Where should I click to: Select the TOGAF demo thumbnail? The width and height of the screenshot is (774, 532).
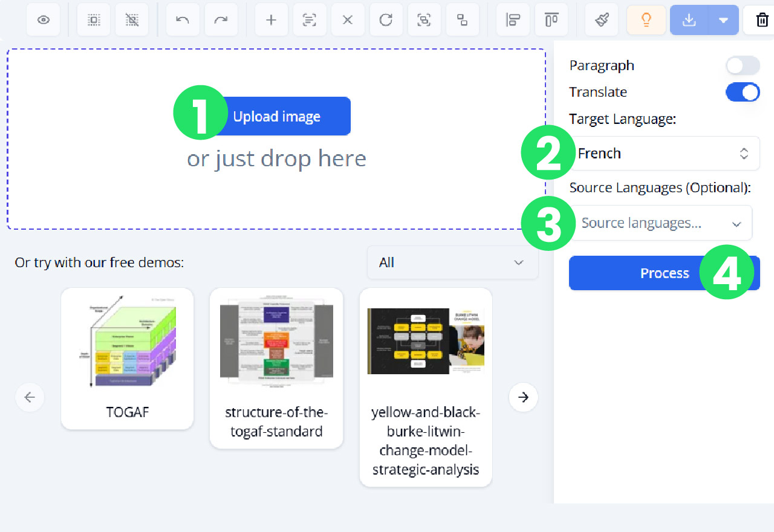pyautogui.click(x=127, y=342)
